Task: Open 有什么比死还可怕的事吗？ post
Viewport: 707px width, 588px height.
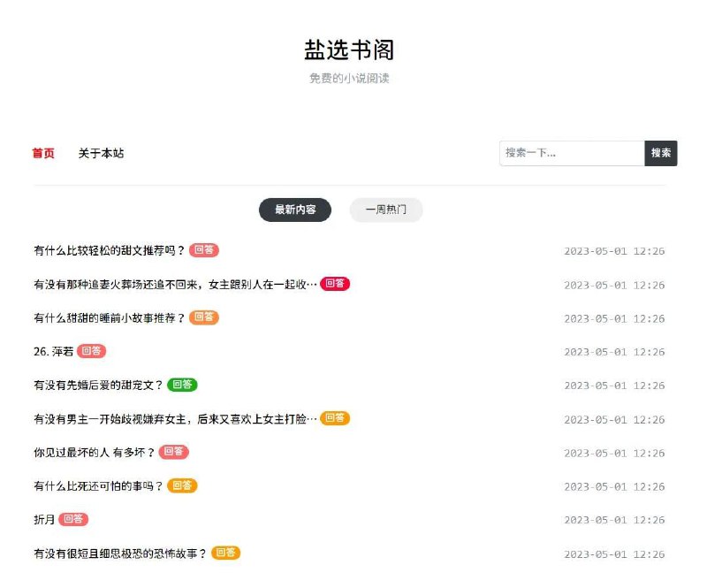Action: (98, 486)
